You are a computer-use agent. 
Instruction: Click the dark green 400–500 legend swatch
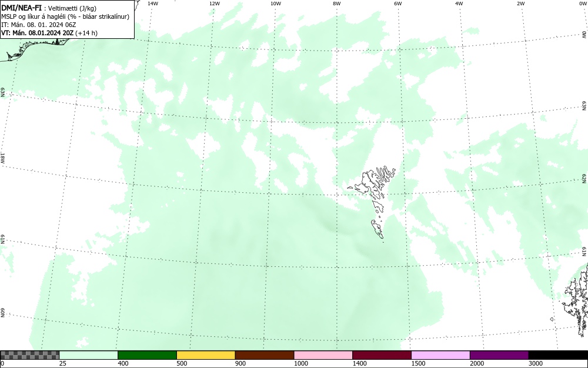[147, 355]
